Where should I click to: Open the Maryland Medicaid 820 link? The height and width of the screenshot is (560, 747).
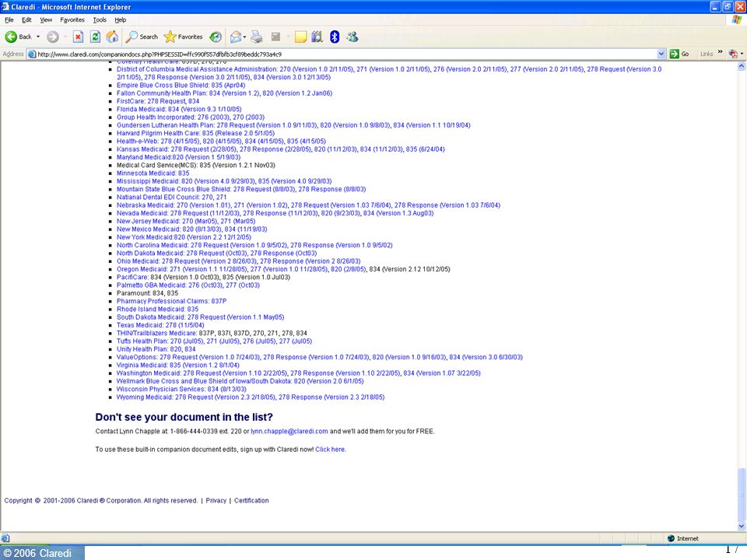[179, 157]
